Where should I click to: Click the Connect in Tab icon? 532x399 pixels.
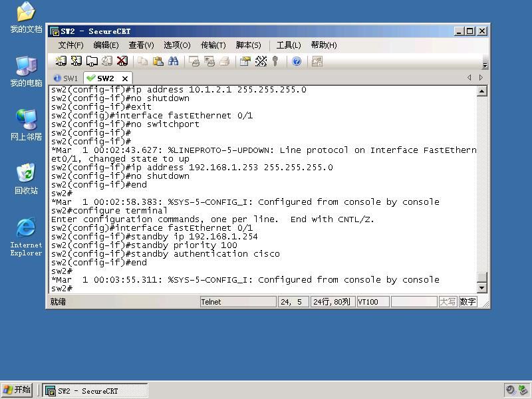coord(92,61)
